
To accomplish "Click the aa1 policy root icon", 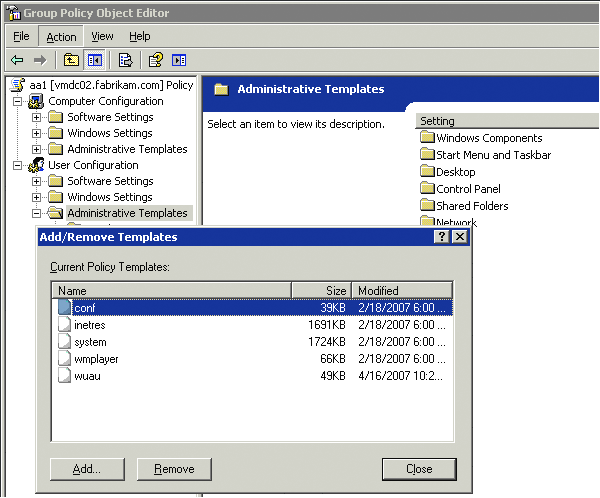I will 17,85.
